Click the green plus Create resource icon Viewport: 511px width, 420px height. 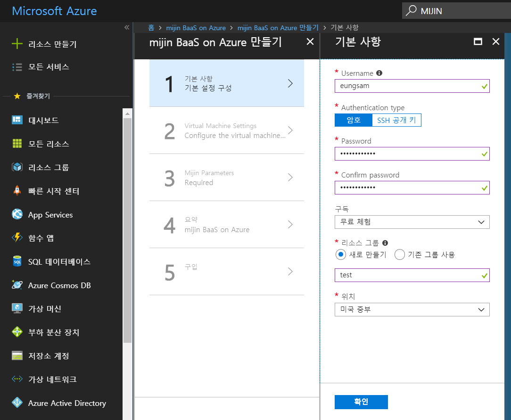click(x=17, y=44)
